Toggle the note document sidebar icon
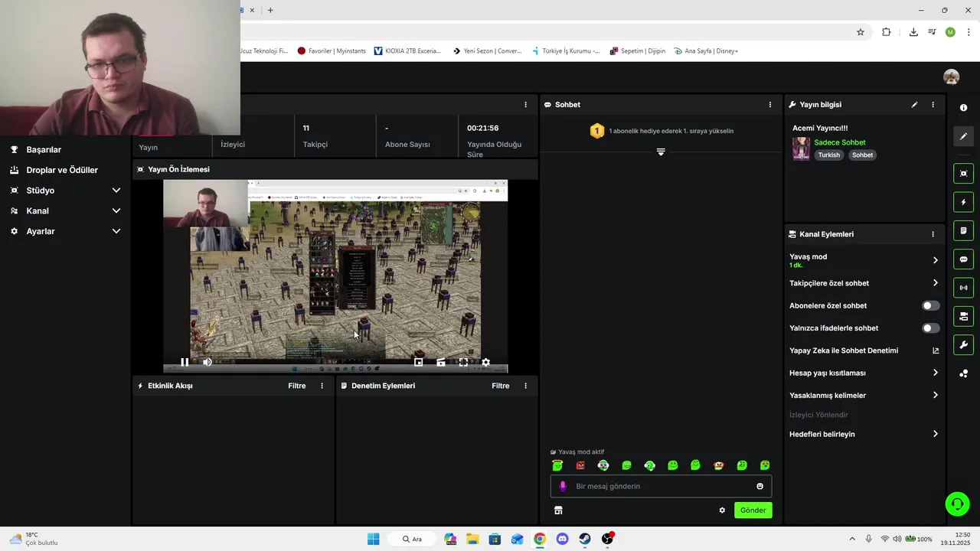Image resolution: width=980 pixels, height=551 pixels. [x=963, y=230]
